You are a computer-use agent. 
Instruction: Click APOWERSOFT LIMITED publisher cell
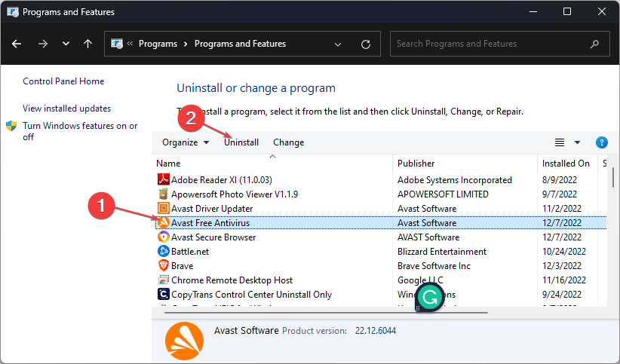tap(443, 194)
